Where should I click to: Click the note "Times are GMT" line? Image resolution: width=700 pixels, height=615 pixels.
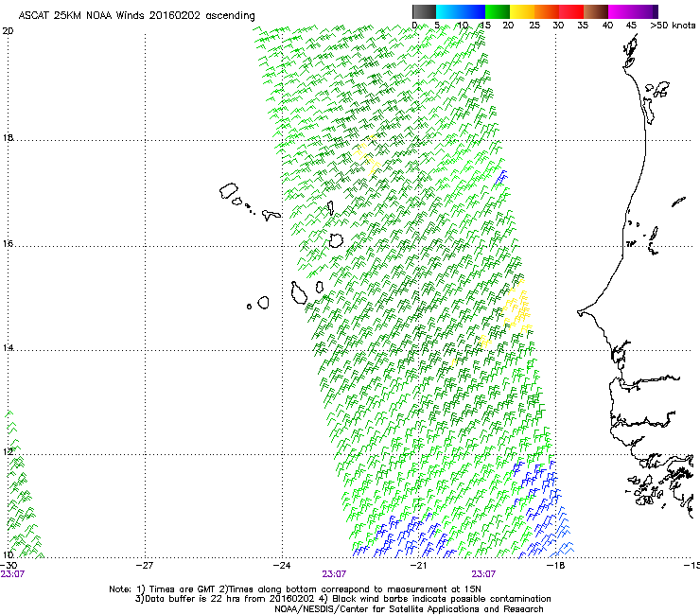[295, 589]
